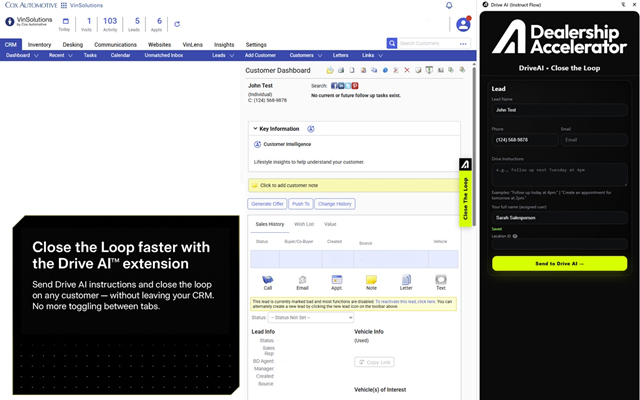Click the Customer Intelligence icon beside Key Information
This screenshot has width=640, height=400.
[x=311, y=129]
